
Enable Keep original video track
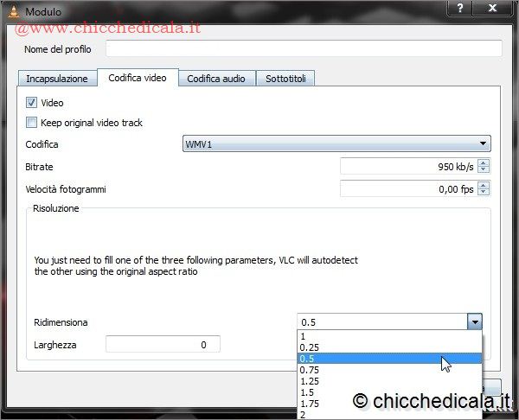click(x=32, y=123)
